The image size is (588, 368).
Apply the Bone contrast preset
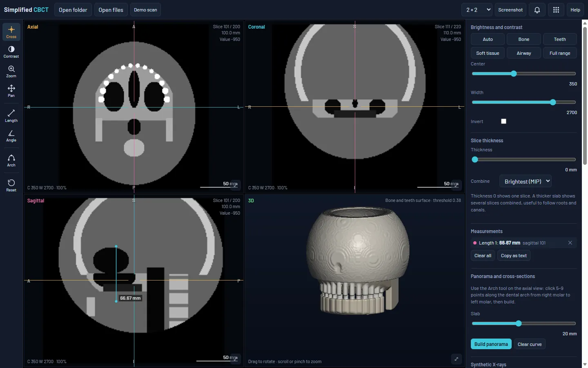pyautogui.click(x=524, y=39)
